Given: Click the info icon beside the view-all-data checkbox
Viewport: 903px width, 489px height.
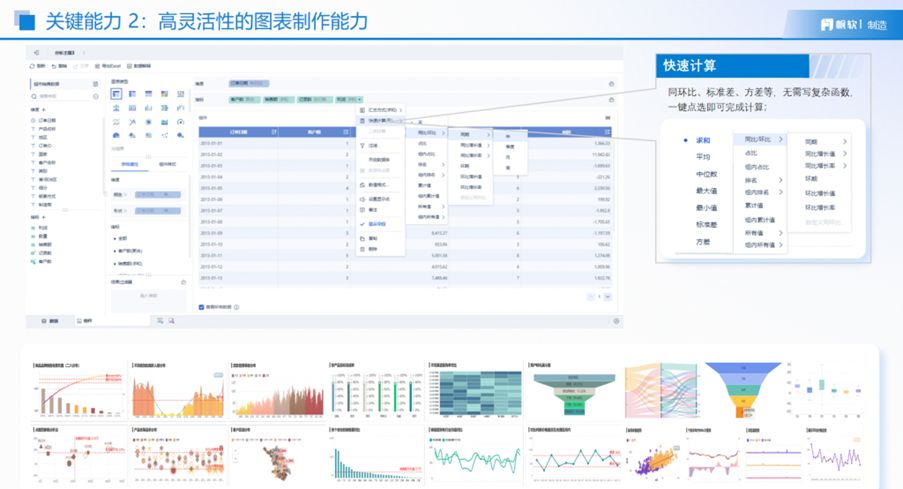Looking at the screenshot, I should coord(237,307).
